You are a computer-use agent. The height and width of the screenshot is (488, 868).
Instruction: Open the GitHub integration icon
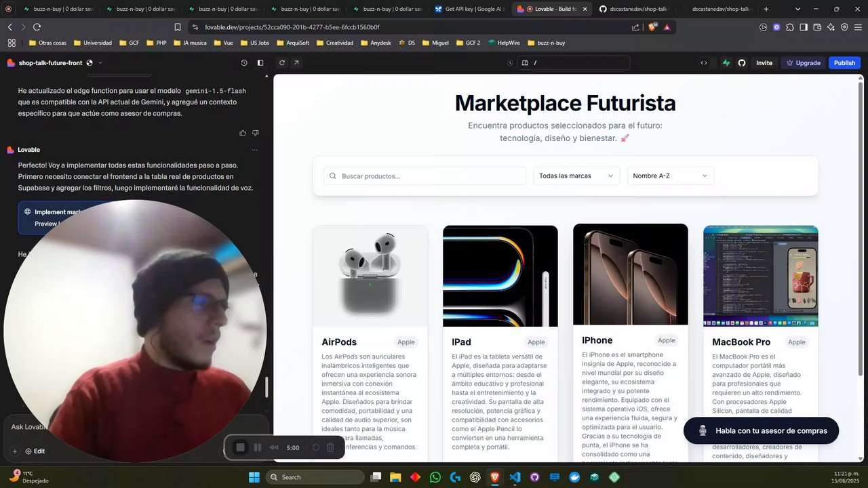(x=742, y=63)
